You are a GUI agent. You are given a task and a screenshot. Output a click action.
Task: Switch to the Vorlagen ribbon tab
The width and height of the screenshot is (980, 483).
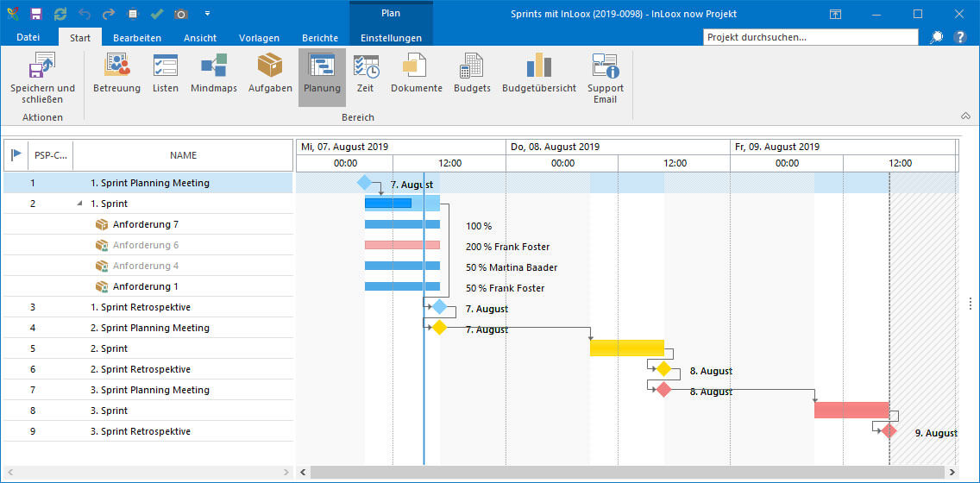[x=259, y=37]
